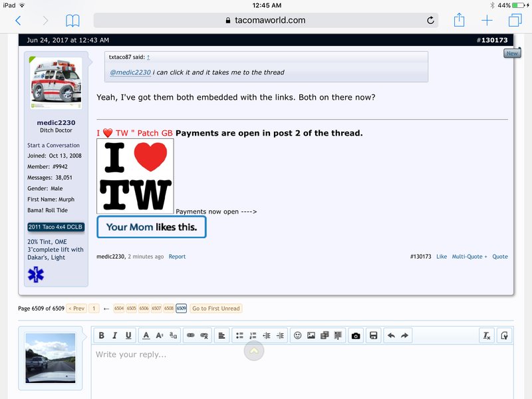Open medic2230 profile username link
The height and width of the screenshot is (399, 532).
coord(56,122)
